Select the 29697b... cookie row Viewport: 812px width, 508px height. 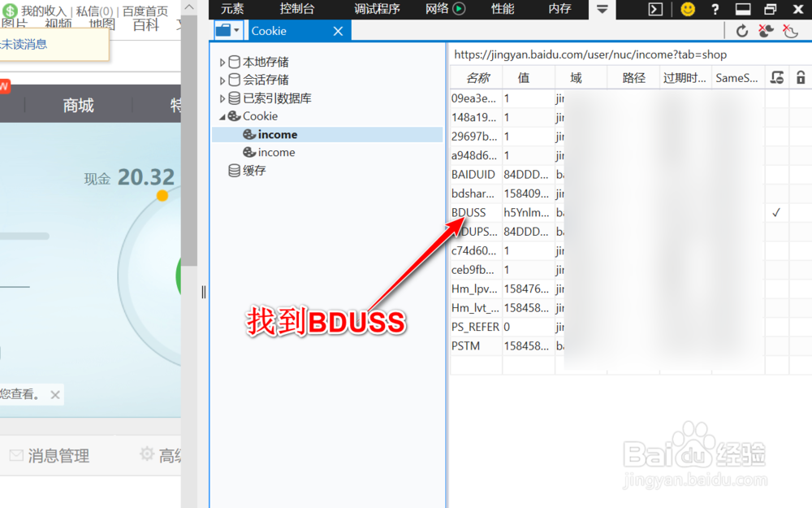coord(631,137)
